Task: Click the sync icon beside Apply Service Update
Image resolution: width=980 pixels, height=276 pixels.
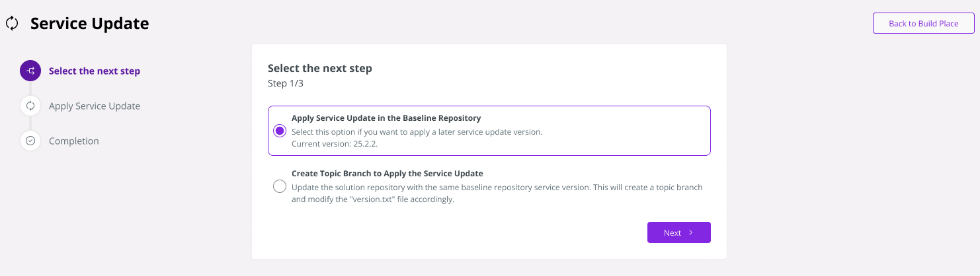Action: click(x=30, y=106)
